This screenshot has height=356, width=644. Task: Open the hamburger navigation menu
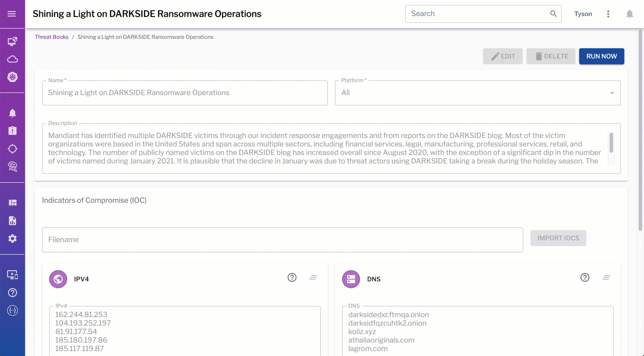point(12,14)
